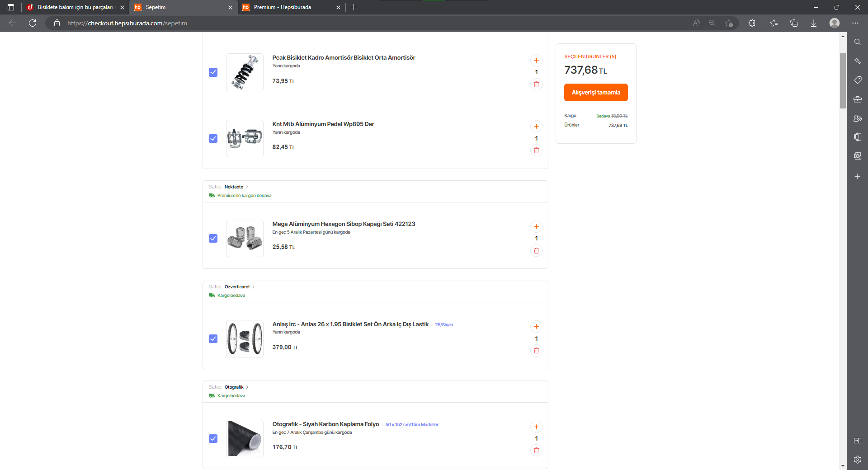Switch to Premium - Hepsiburada tab
Image resolution: width=868 pixels, height=470 pixels.
click(292, 7)
